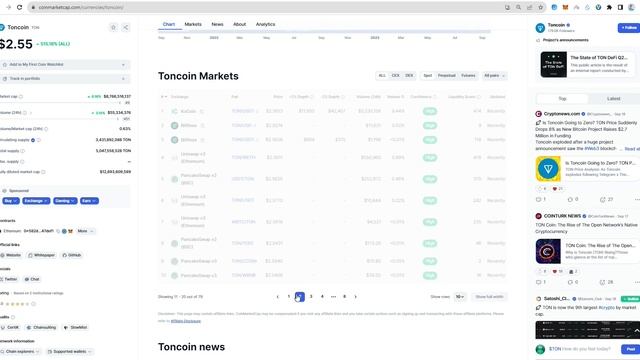Click the MetaMask fox icon in contracts row
640x360 pixels.
pyautogui.click(x=70, y=231)
